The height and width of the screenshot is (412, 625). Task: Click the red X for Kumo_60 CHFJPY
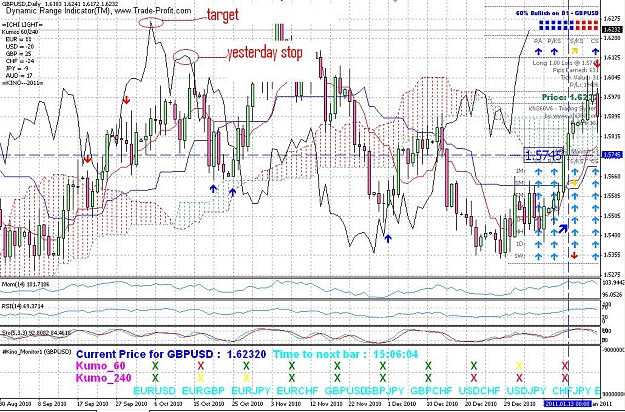565,365
